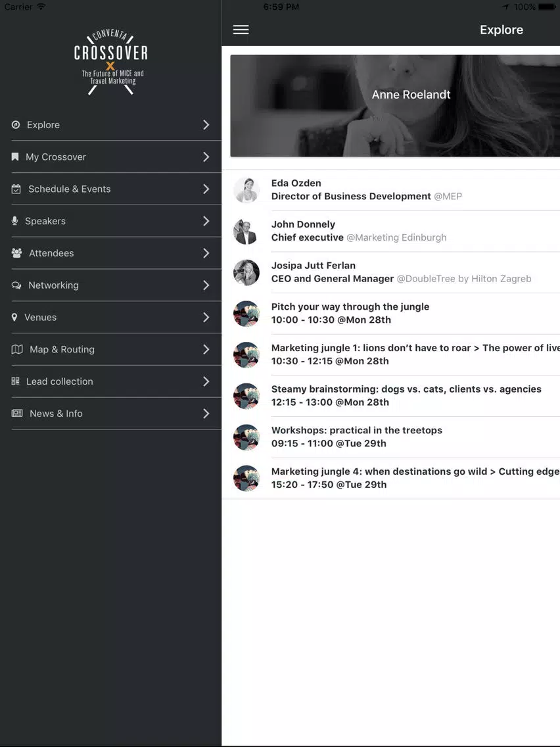Click the Schedule & Events calendar icon
Viewport: 560px width, 747px height.
[x=16, y=189]
